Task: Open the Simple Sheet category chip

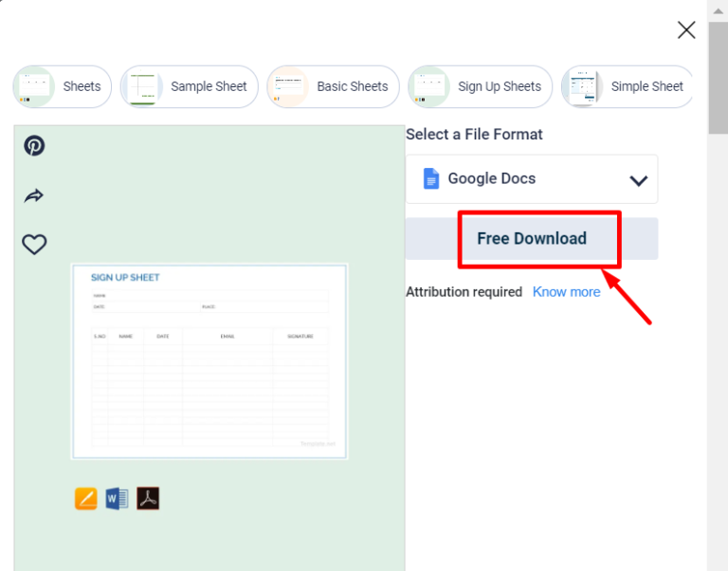Action: tap(627, 86)
